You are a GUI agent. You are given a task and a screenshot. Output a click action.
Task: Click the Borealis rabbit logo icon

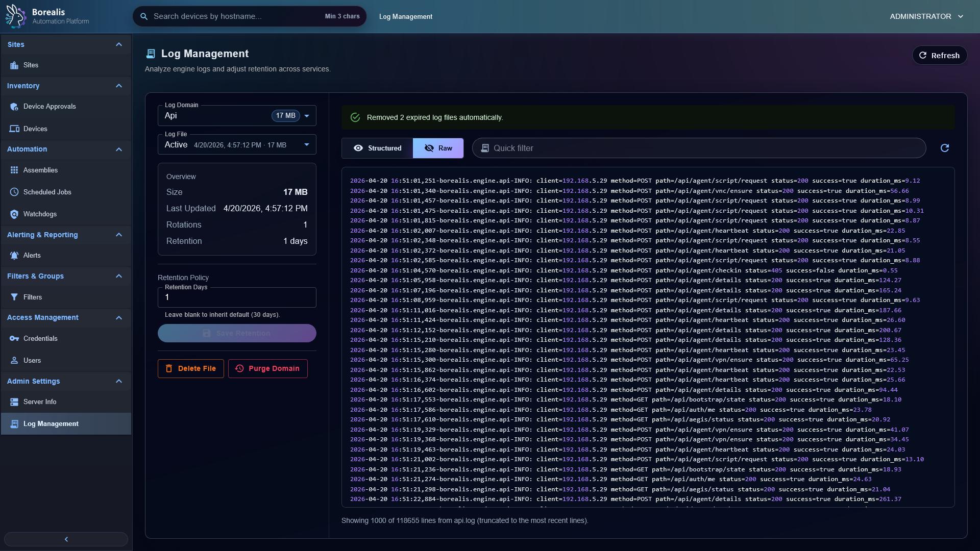(15, 16)
